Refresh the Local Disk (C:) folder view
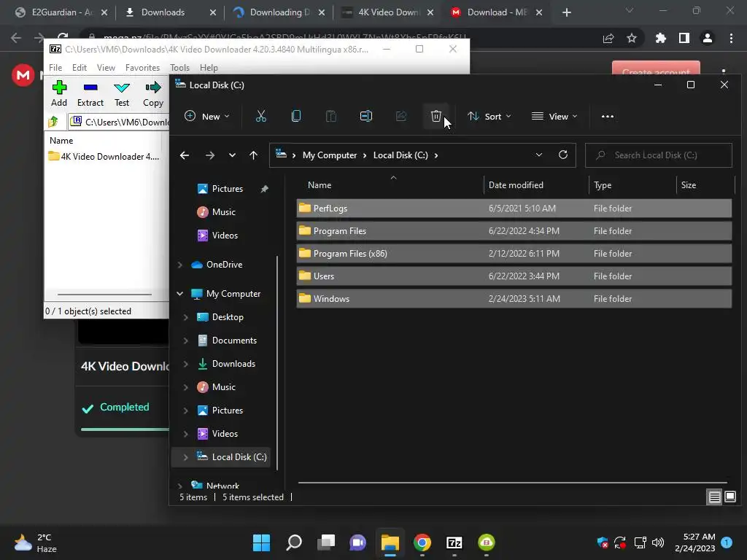The image size is (747, 560). pos(563,155)
